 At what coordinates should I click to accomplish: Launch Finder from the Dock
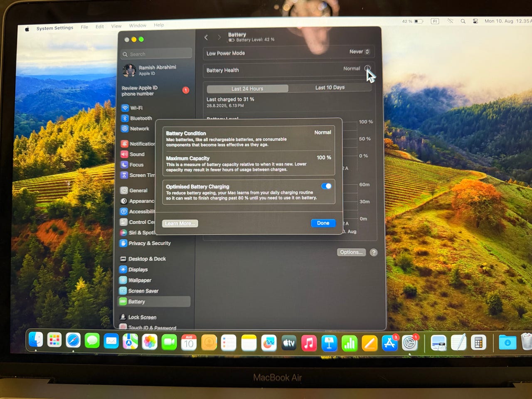click(36, 340)
